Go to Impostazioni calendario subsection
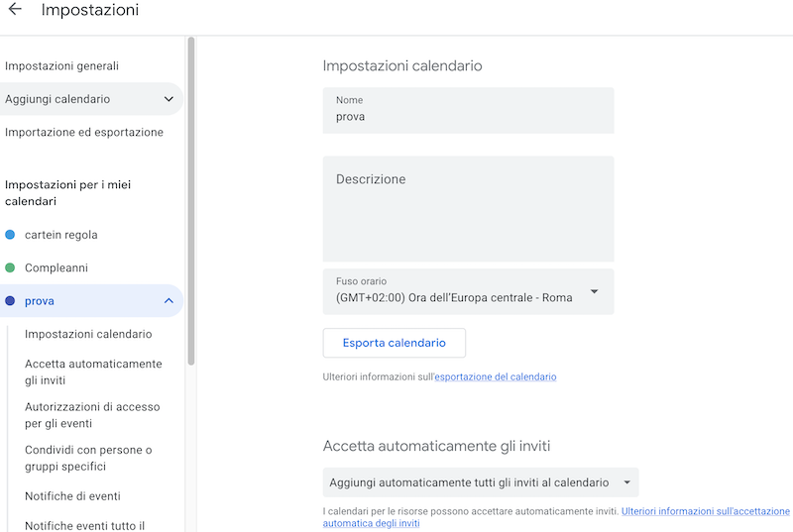793x532 pixels. pos(88,334)
